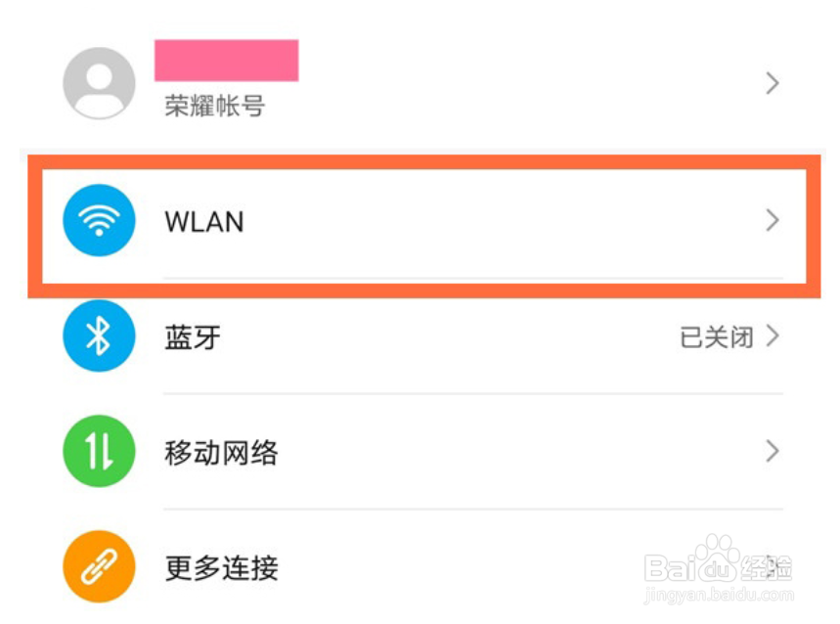Tap the blue WLAN Wi-Fi icon

99,220
